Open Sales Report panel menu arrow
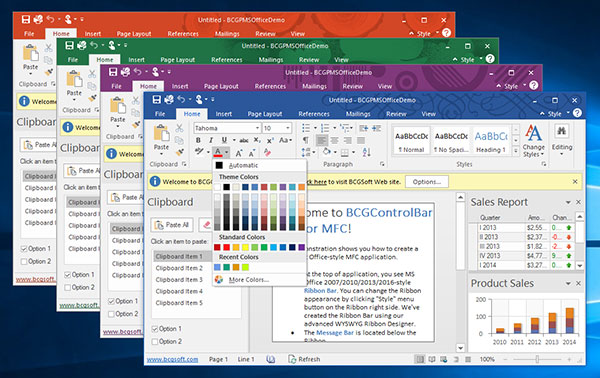This screenshot has width=600, height=378. tap(568, 202)
